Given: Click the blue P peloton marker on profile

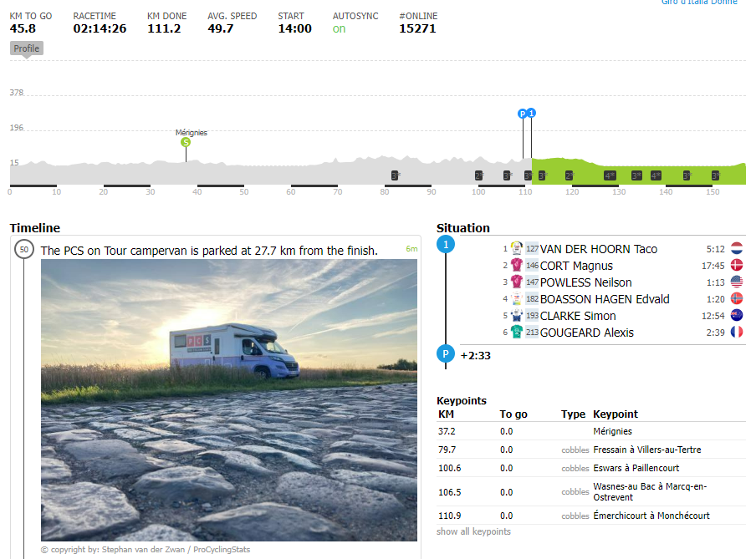Looking at the screenshot, I should 522,114.
